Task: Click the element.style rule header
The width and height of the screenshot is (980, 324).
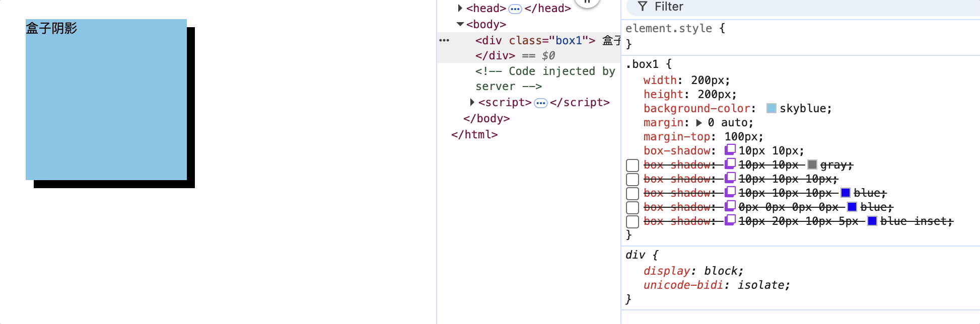Action: click(669, 28)
